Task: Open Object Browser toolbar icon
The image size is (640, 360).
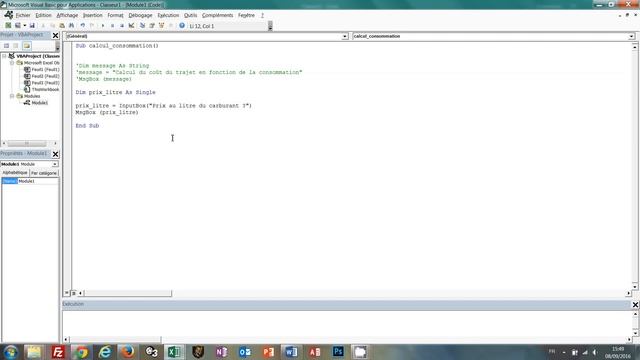Action: pos(161,25)
